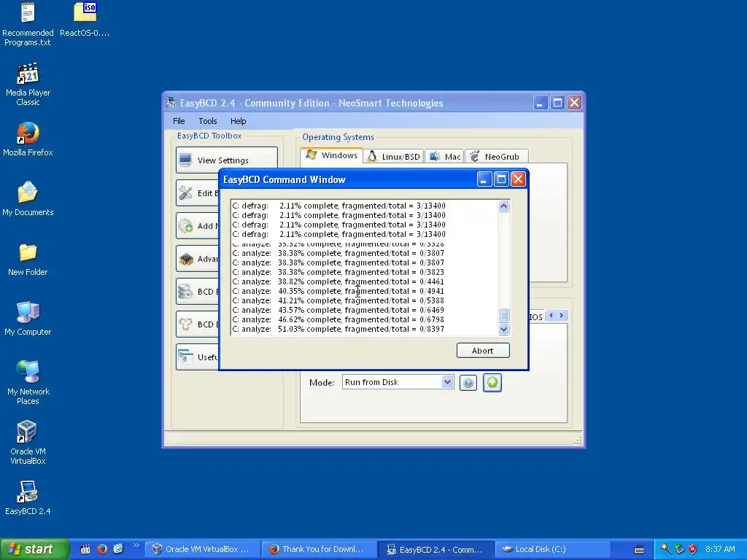Switch to the Mac tab
This screenshot has height=560, width=747.
tap(444, 157)
